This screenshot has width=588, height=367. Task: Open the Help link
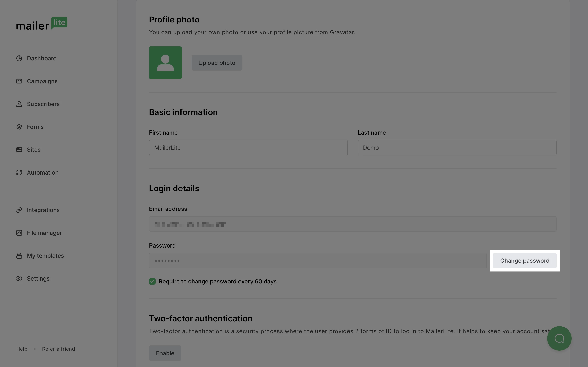coord(22,349)
